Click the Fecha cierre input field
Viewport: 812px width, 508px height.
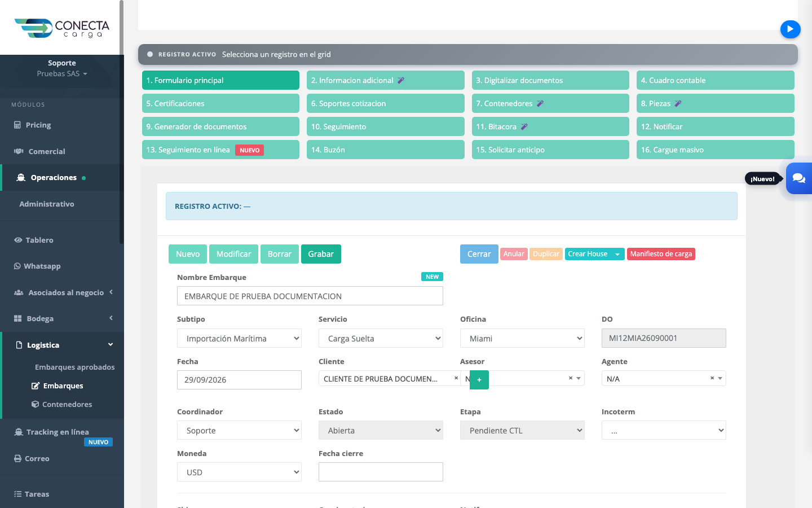coord(381,472)
